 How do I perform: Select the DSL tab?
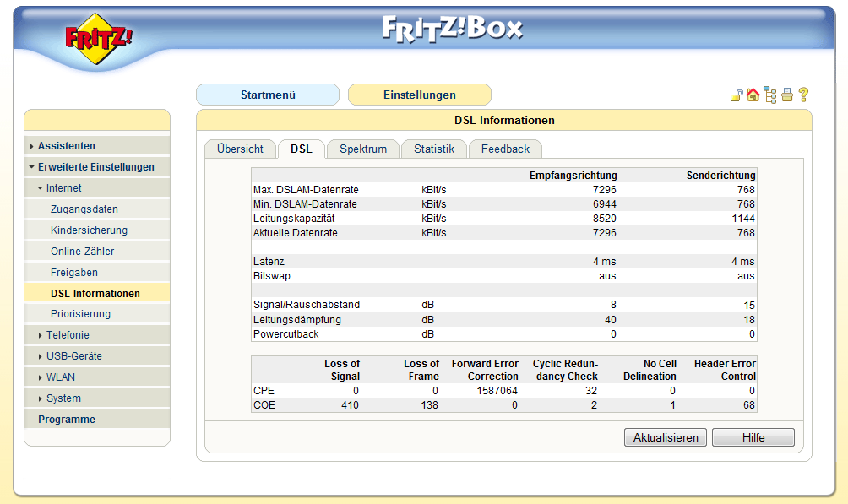pos(302,149)
